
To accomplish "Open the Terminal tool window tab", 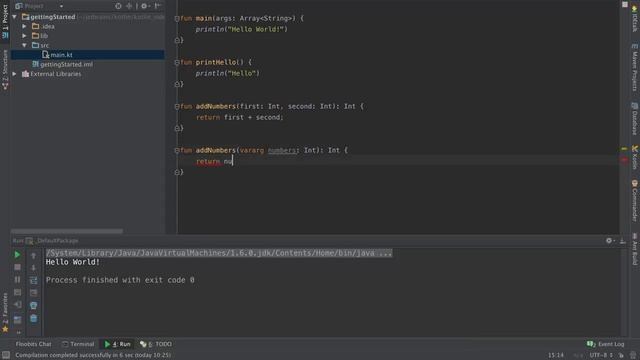I will click(78, 344).
